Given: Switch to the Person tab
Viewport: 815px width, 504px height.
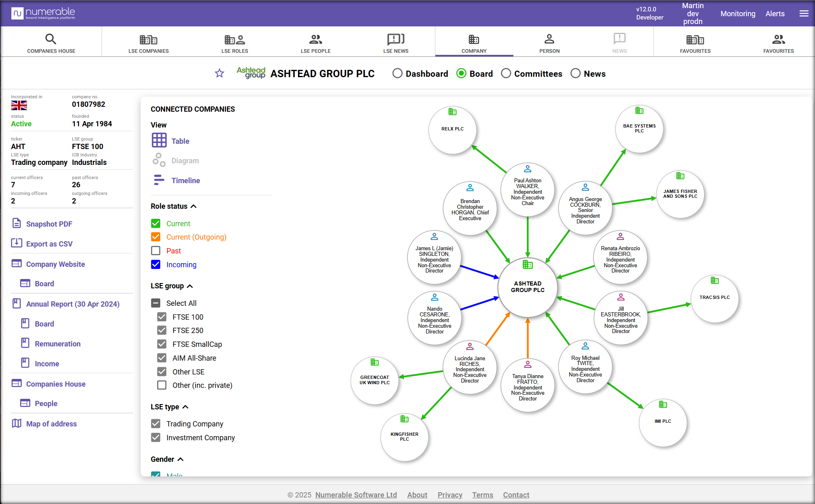Looking at the screenshot, I should [x=549, y=42].
